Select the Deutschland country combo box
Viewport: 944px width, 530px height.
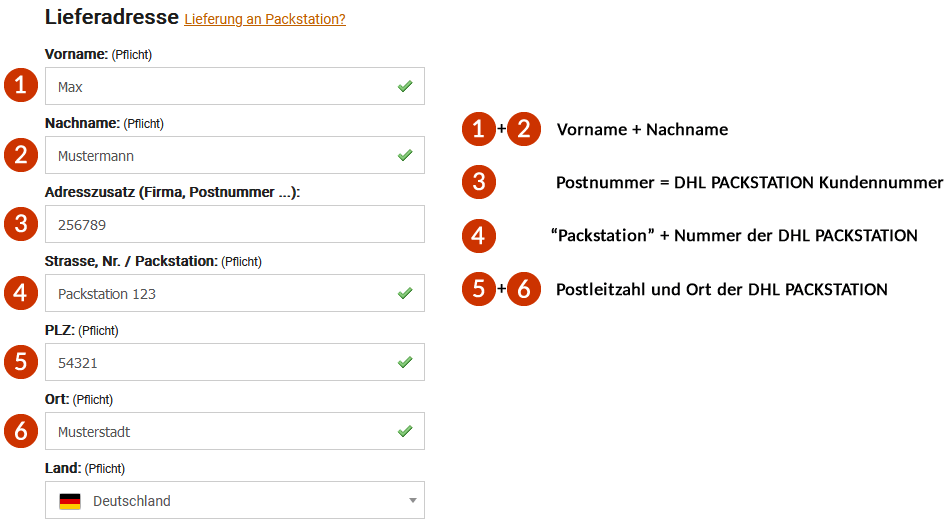click(x=235, y=500)
